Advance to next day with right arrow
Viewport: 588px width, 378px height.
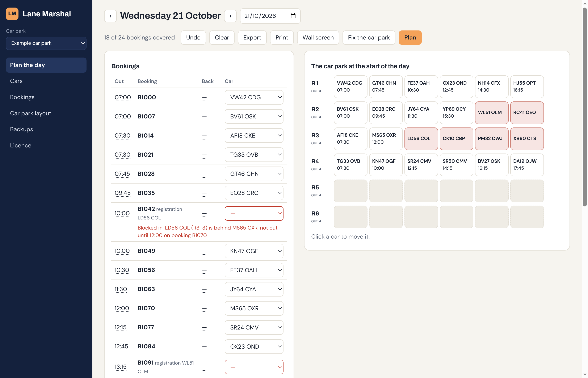coord(230,16)
